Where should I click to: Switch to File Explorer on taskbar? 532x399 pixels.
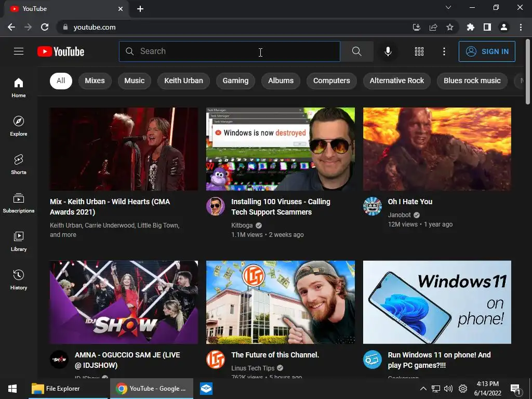click(68, 389)
